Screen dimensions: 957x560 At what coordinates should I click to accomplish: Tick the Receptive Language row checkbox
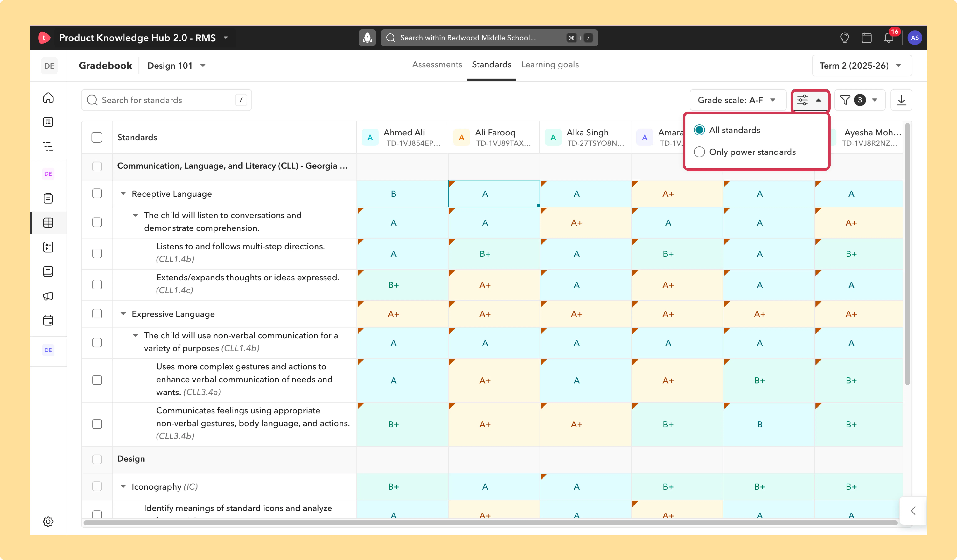pyautogui.click(x=97, y=194)
